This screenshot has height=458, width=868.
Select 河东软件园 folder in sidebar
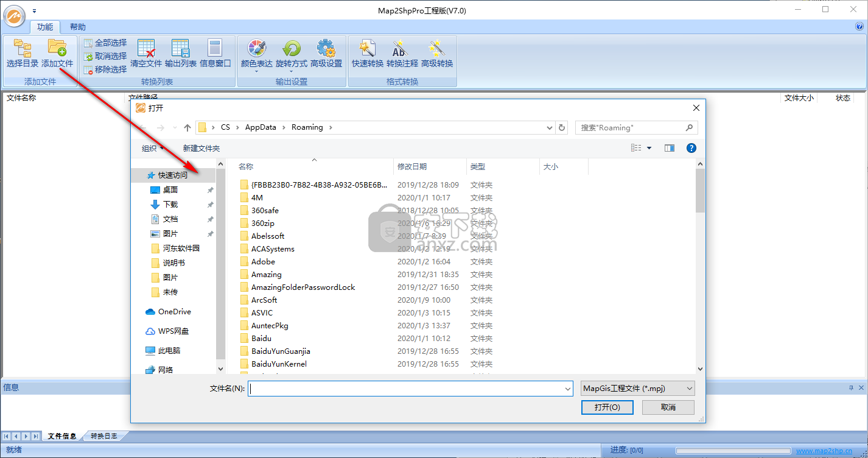(181, 248)
